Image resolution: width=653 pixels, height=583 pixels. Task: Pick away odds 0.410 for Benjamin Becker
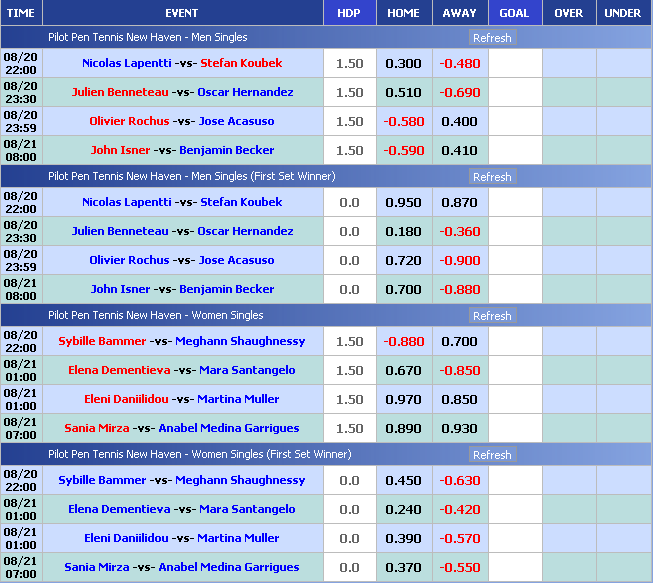tap(460, 150)
